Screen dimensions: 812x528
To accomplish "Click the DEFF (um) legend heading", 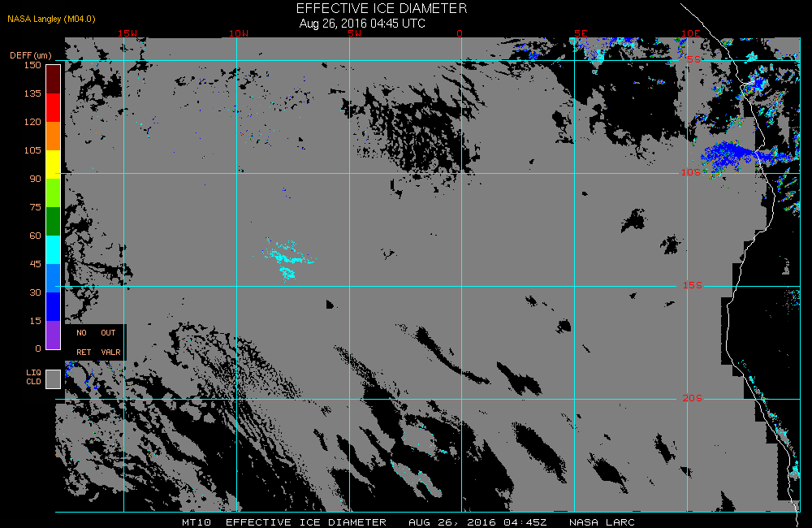I will coord(31,55).
